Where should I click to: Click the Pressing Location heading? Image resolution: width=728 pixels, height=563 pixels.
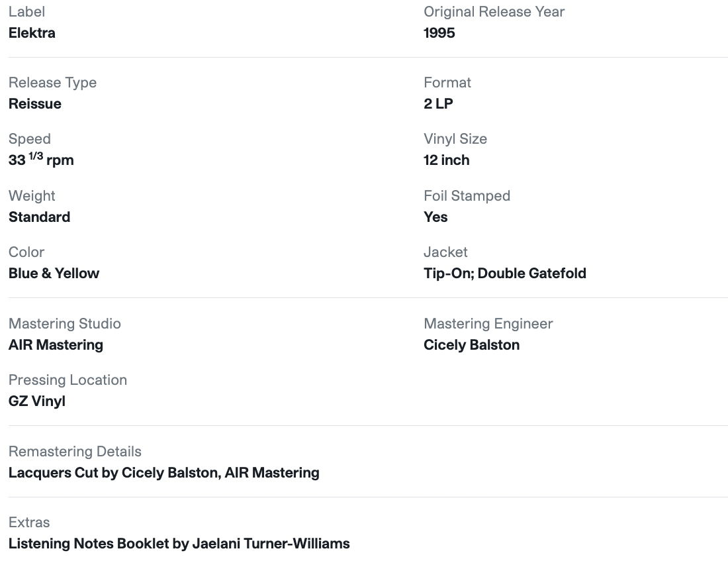pos(68,380)
